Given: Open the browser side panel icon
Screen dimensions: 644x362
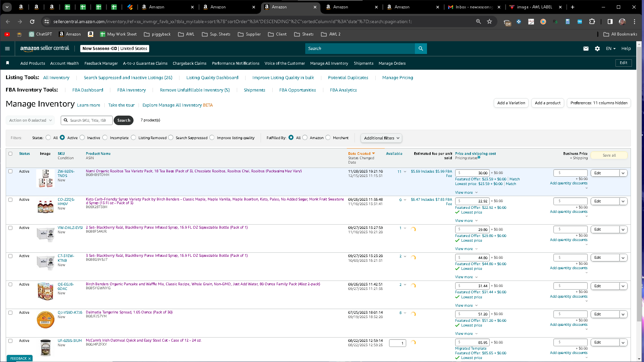Looking at the screenshot, I should tap(610, 21).
